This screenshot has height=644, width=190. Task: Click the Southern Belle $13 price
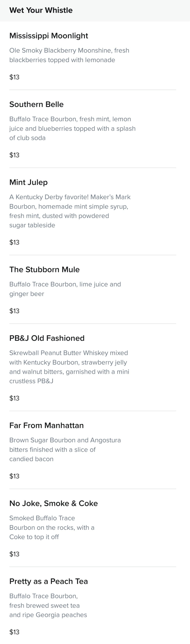[x=14, y=155]
